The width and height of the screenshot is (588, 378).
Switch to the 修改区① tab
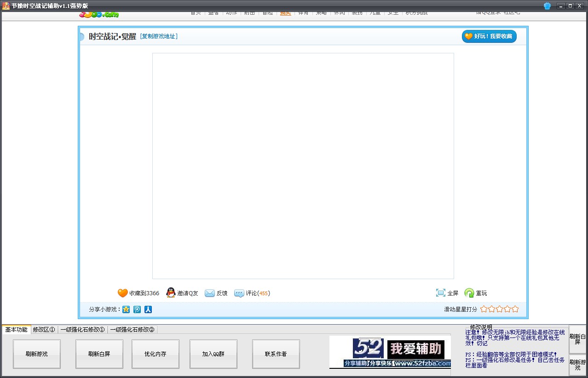pos(44,329)
